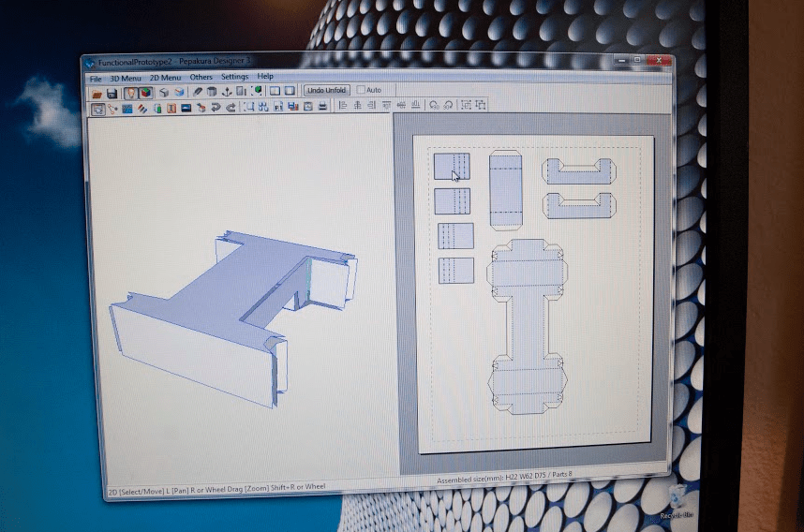Click the Pepakura Designer title bar app icon
This screenshot has height=532, width=804.
[x=90, y=63]
